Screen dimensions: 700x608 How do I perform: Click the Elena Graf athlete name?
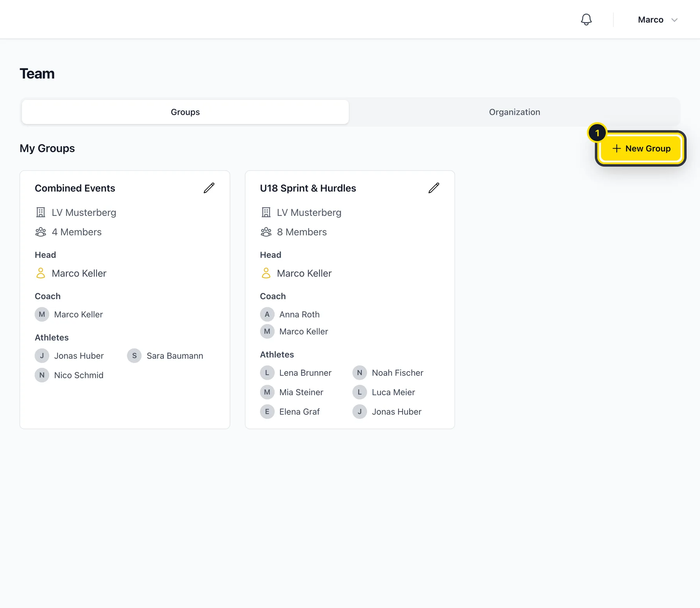pyautogui.click(x=299, y=412)
